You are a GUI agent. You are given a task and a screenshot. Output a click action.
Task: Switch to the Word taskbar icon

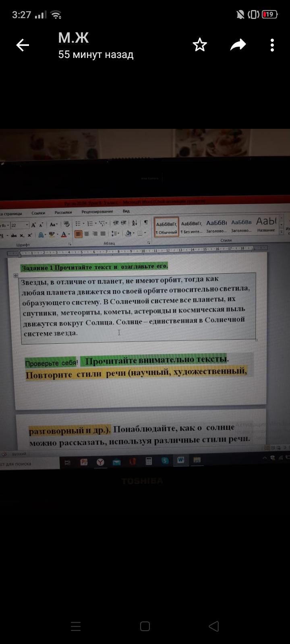tap(180, 460)
